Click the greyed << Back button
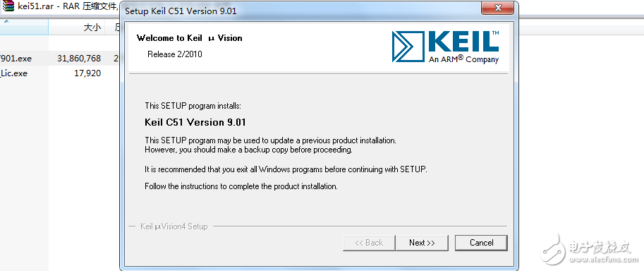 pyautogui.click(x=369, y=243)
